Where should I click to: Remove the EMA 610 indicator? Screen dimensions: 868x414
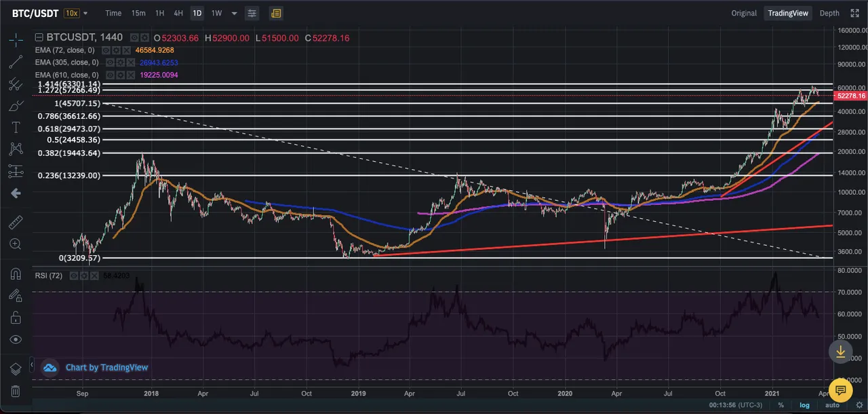pyautogui.click(x=130, y=75)
